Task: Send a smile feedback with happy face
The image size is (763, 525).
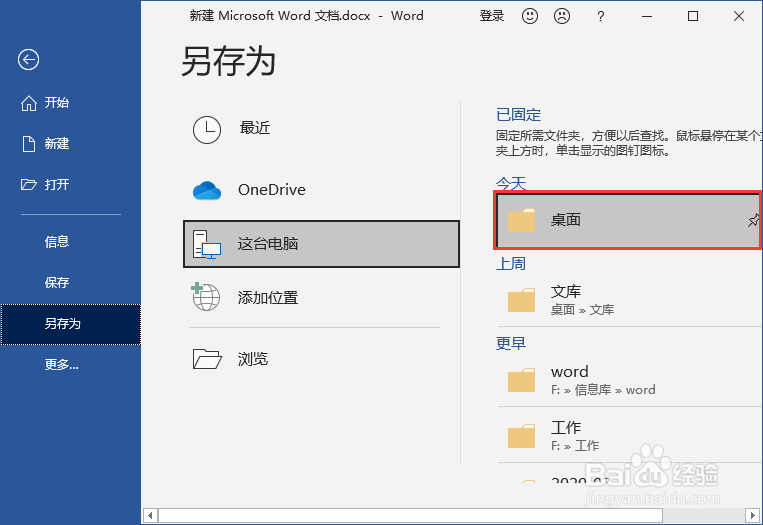Action: [530, 16]
